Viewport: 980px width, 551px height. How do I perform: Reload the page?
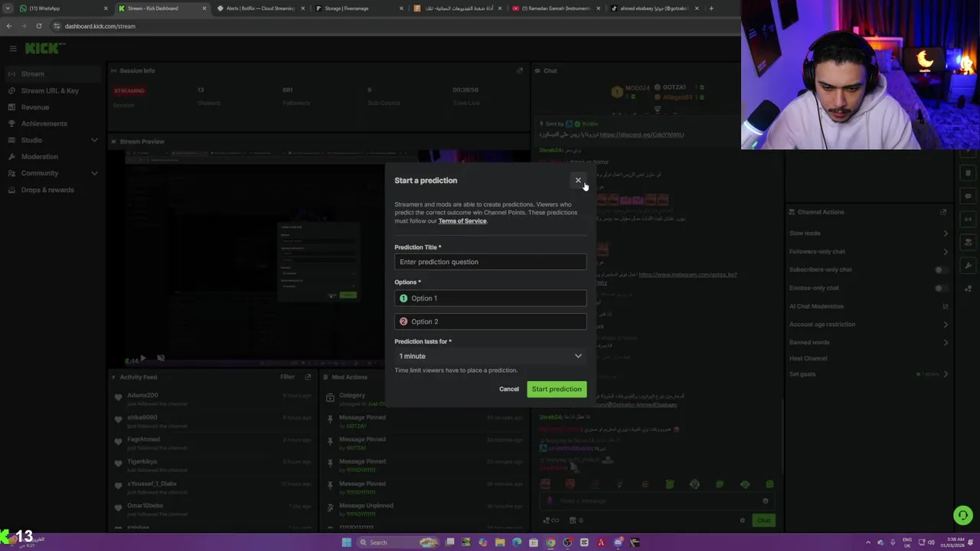tap(38, 26)
